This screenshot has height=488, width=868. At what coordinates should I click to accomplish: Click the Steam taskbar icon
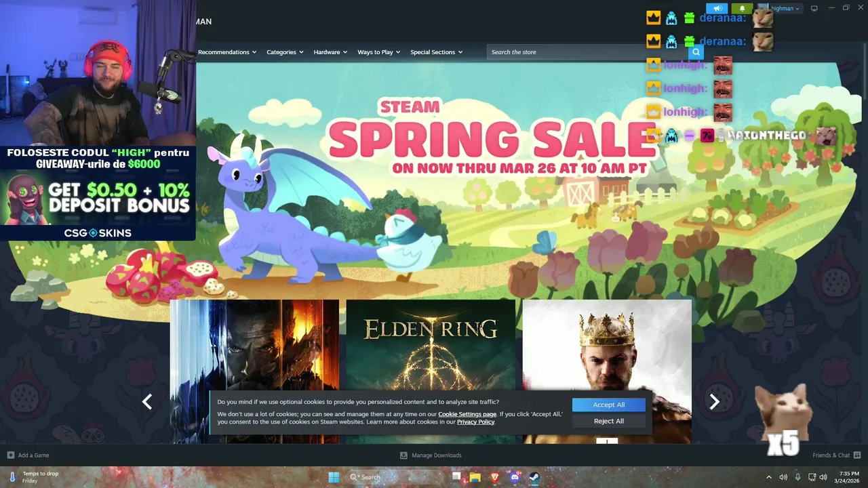coord(534,477)
